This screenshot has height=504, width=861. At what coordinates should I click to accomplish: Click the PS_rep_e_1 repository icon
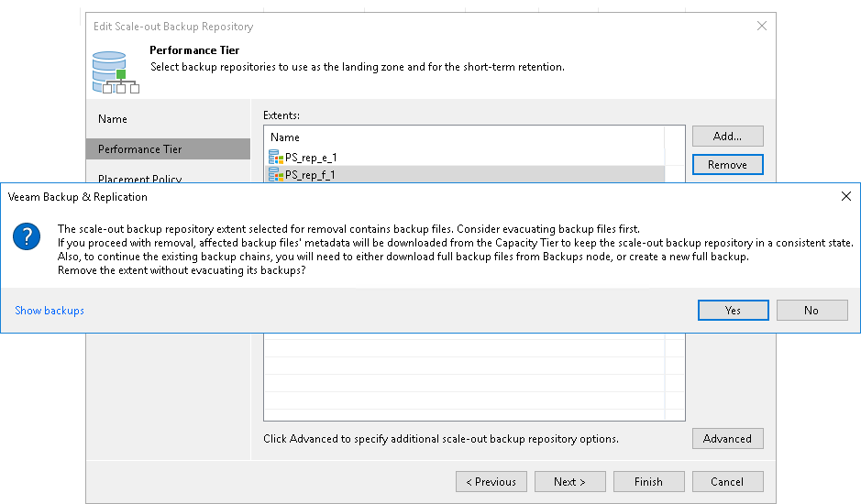[x=275, y=158]
